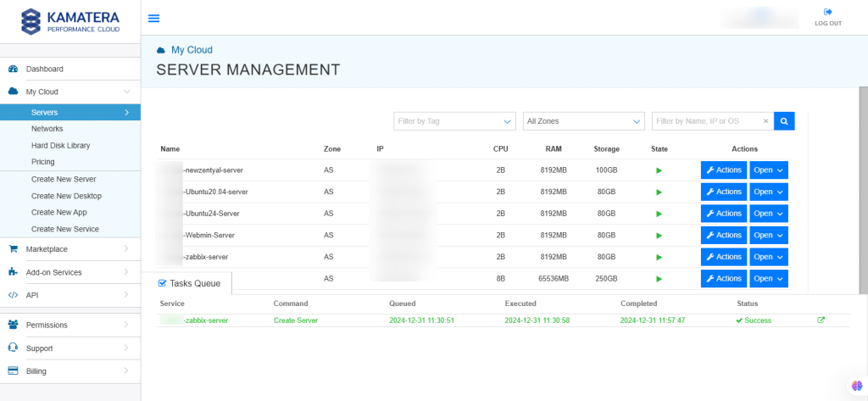Click the Kamatera logo
Image resolution: width=868 pixels, height=401 pixels.
tap(70, 21)
